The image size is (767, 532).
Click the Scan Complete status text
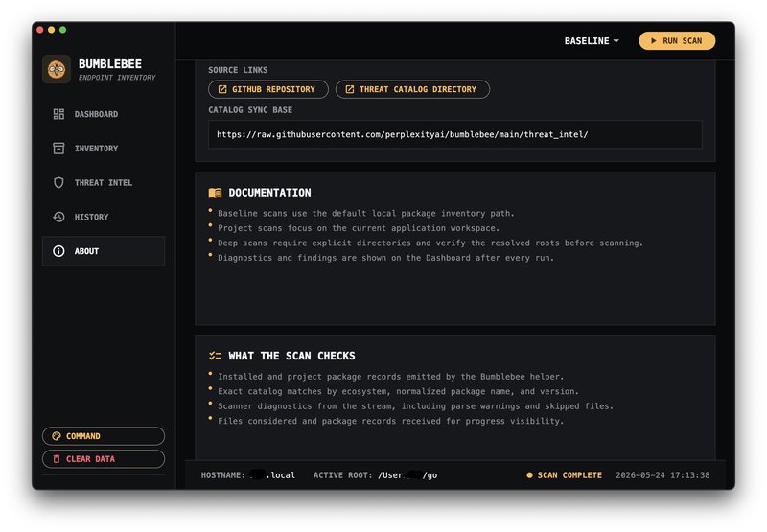point(569,474)
